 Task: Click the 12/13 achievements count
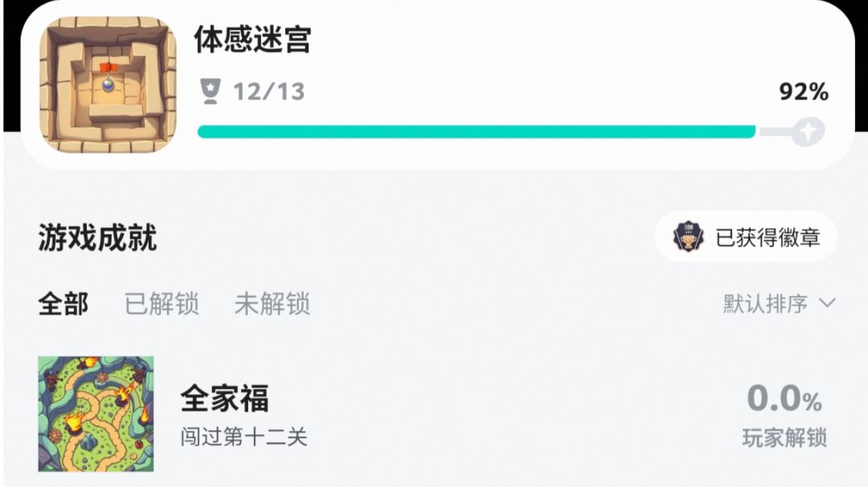pyautogui.click(x=269, y=92)
